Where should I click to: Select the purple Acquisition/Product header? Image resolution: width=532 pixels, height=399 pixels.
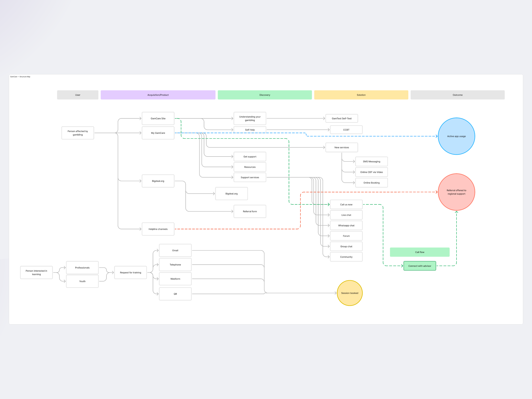click(x=158, y=95)
